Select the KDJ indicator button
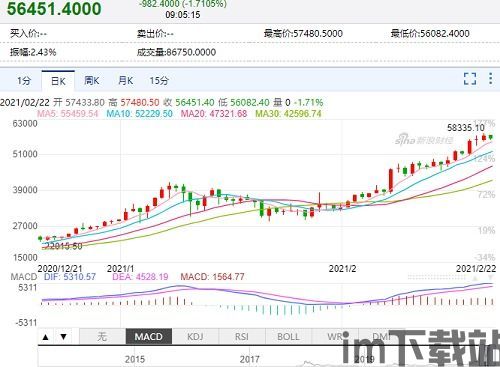Screen dimensions: 500x367 (195, 336)
